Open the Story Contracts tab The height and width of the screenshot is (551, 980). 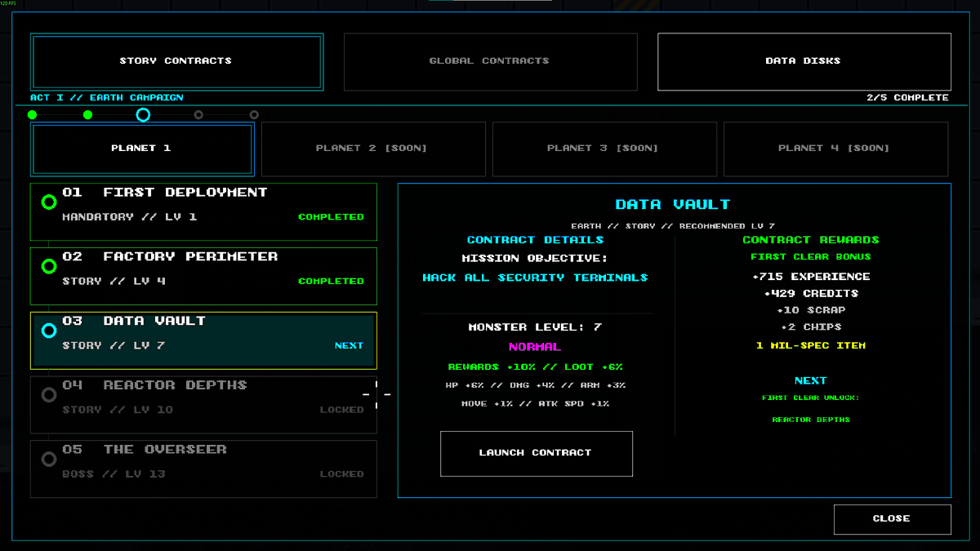tap(176, 61)
